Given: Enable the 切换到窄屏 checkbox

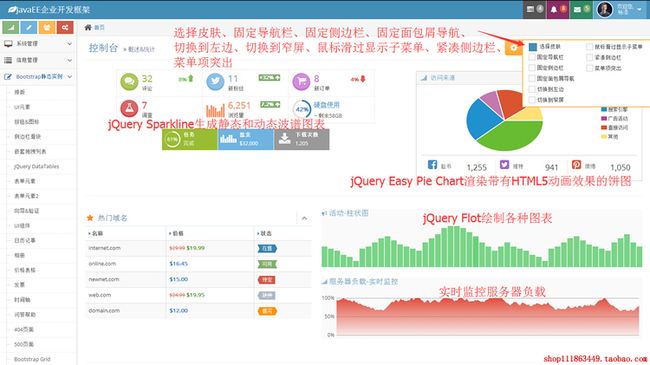Looking at the screenshot, I should coord(532,100).
